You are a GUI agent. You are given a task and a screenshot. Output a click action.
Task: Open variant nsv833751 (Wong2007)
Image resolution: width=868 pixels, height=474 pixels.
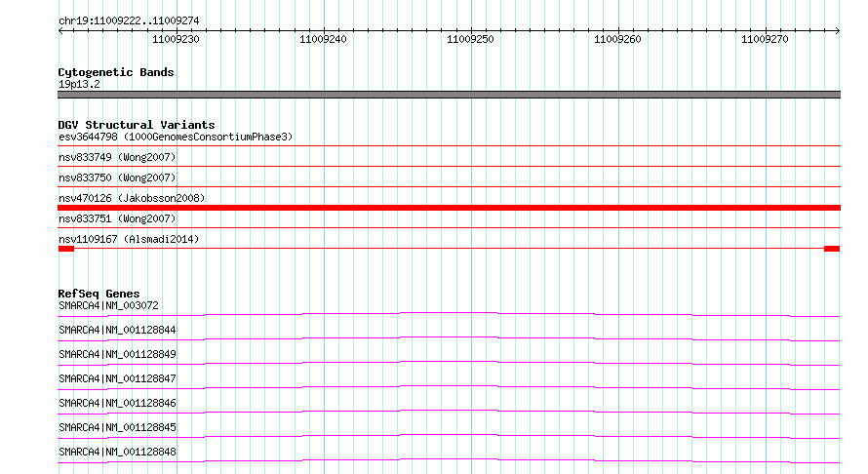coord(117,218)
